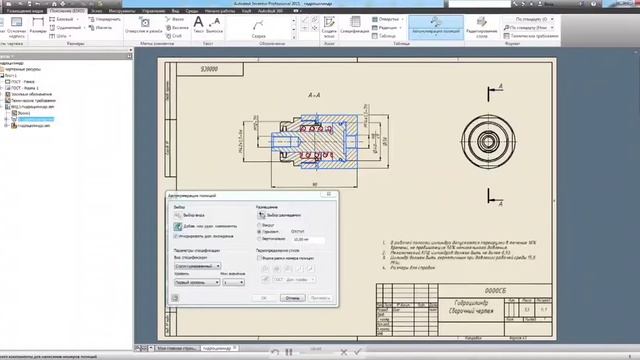
Task: Click Отмена in the autoballoon dialog
Action: 292,298
